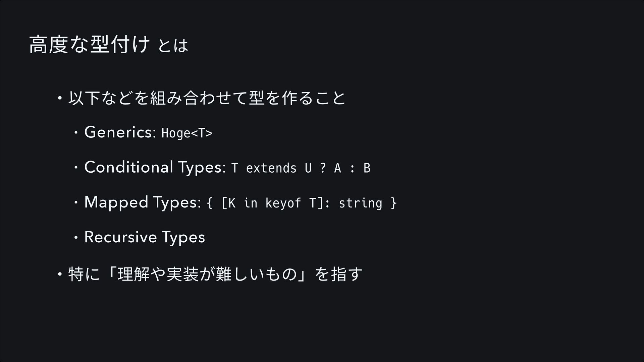Image resolution: width=644 pixels, height=362 pixels.
Task: Click the slide title "高度な型付け"
Action: pos(89,45)
